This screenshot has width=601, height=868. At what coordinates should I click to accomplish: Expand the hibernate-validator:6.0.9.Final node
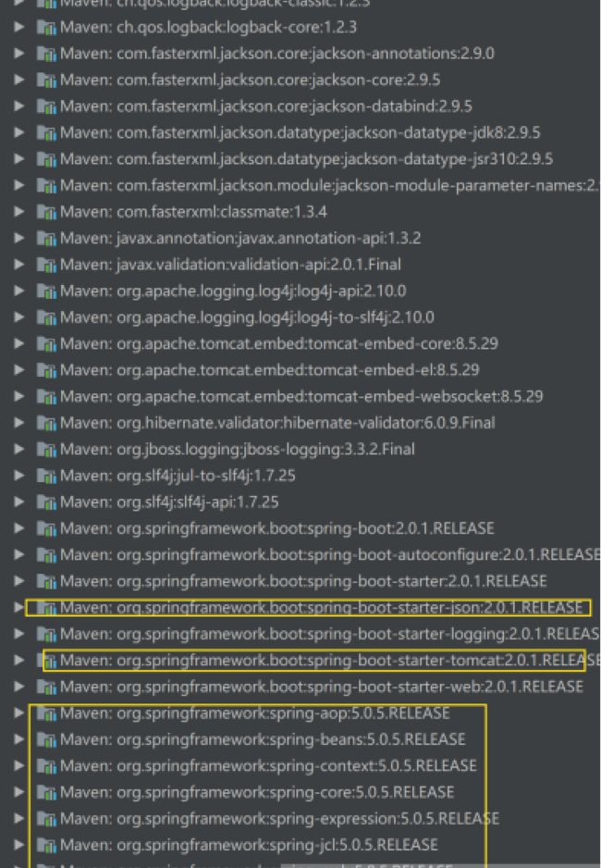tap(18, 422)
